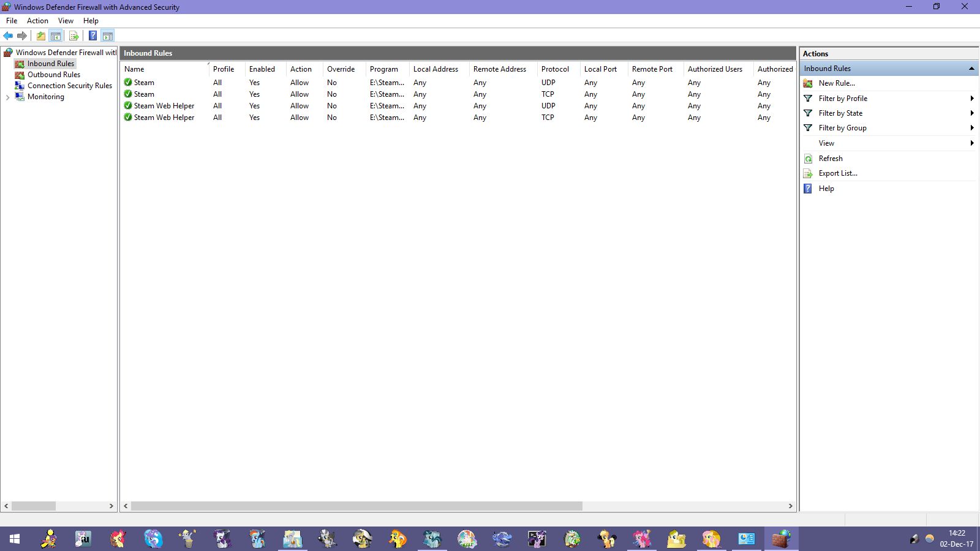Open the Windows Start menu
Image resolution: width=980 pixels, height=551 pixels.
[15, 539]
